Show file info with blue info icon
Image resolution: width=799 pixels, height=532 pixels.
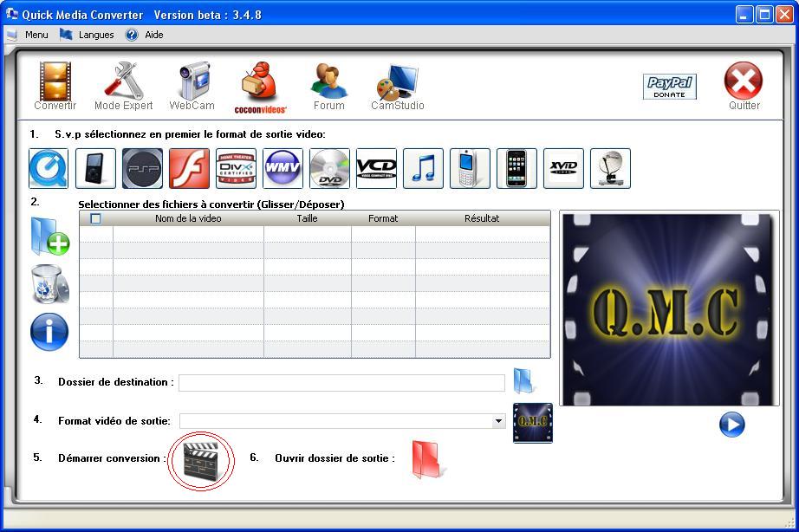coord(49,332)
